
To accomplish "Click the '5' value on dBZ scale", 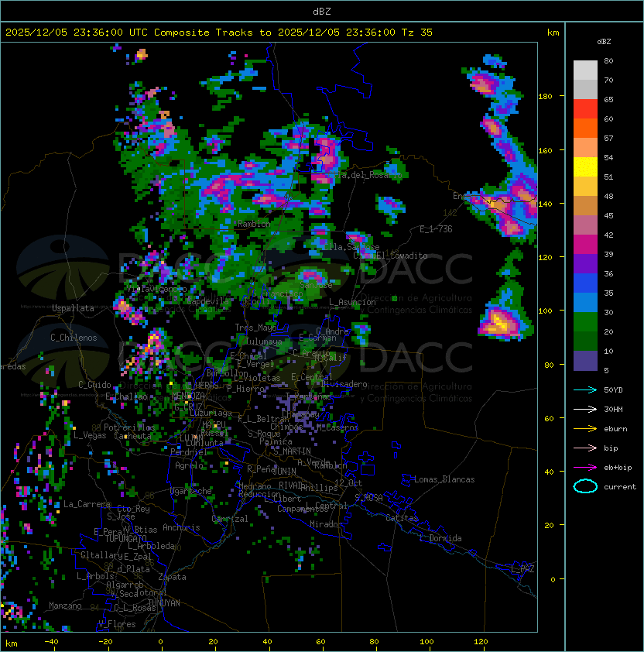I will pos(606,370).
